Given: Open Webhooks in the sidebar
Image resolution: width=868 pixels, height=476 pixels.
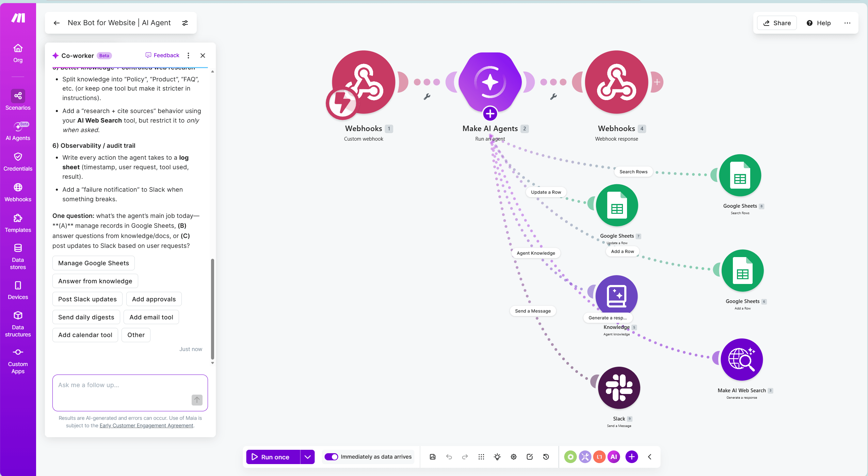Looking at the screenshot, I should (x=18, y=193).
